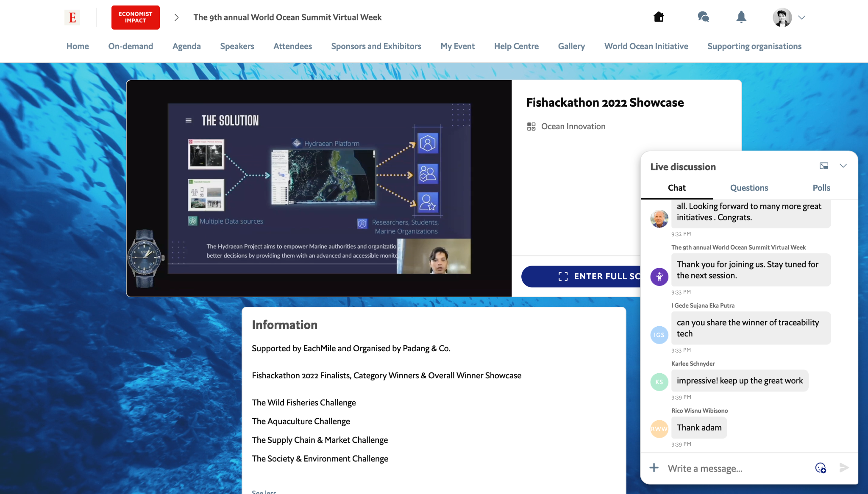This screenshot has height=494, width=868.
Task: Click Enter Full Screen button
Action: (581, 276)
